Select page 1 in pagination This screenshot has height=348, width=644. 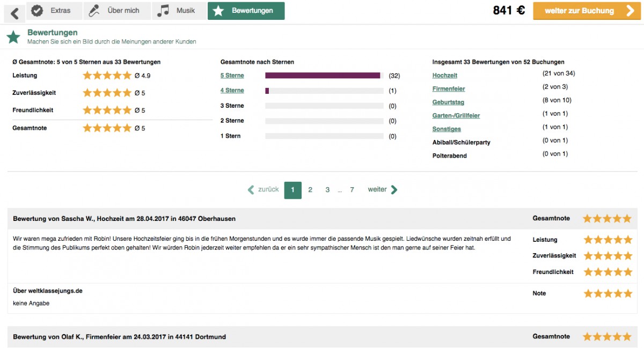coord(293,190)
